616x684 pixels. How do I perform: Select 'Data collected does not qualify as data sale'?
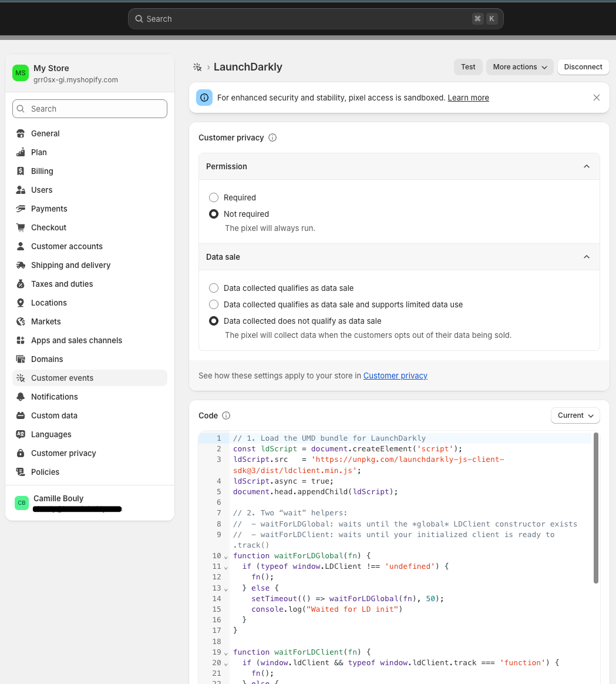coord(213,321)
